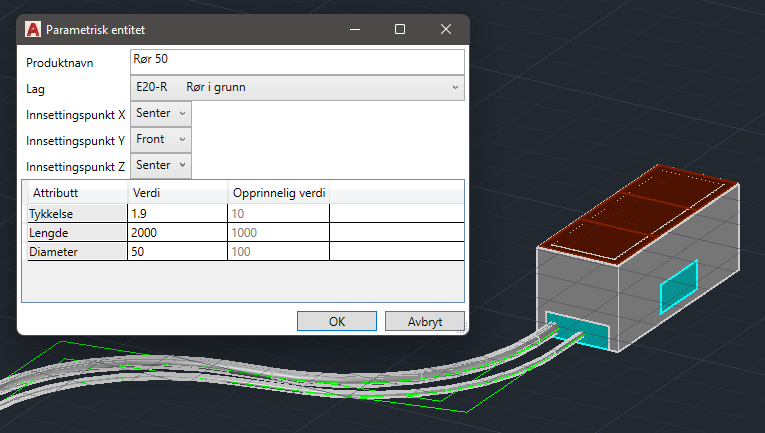The height and width of the screenshot is (433, 765).
Task: Click the AutoCAD logo icon in title bar
Action: [33, 30]
